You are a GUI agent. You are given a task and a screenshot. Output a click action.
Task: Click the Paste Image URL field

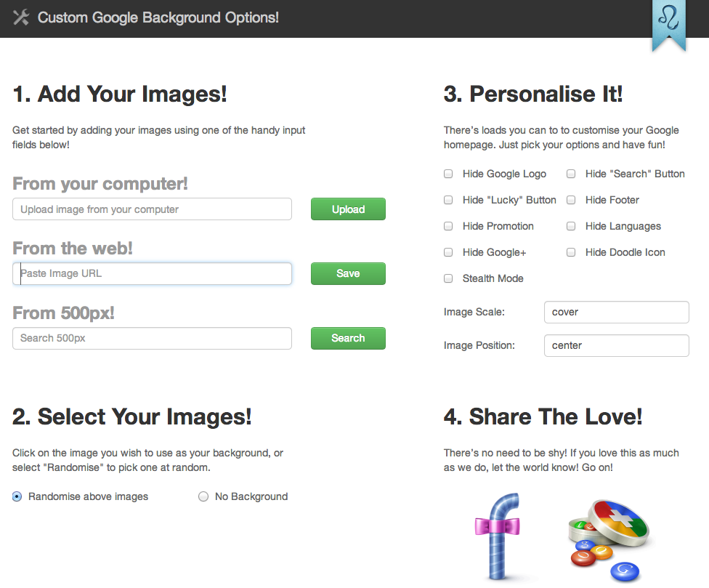click(x=152, y=273)
